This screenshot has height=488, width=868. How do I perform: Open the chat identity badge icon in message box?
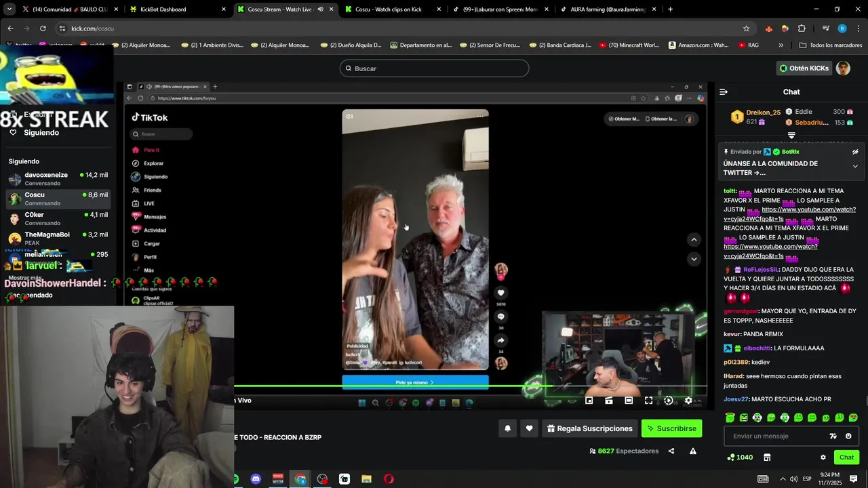pyautogui.click(x=833, y=436)
